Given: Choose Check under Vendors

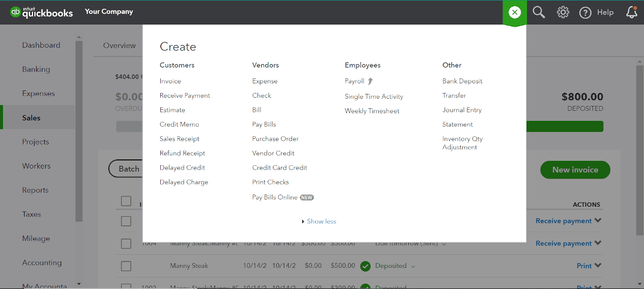Looking at the screenshot, I should point(262,96).
